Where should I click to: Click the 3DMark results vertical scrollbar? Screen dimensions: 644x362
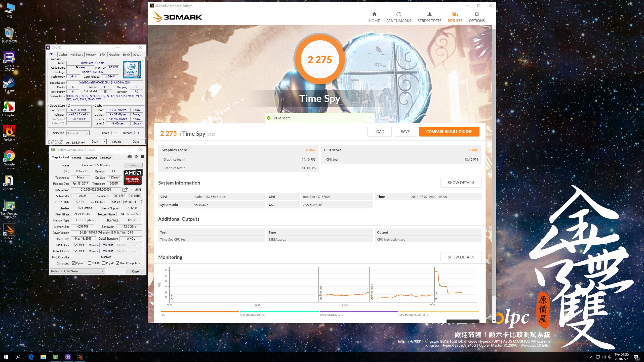click(494, 163)
